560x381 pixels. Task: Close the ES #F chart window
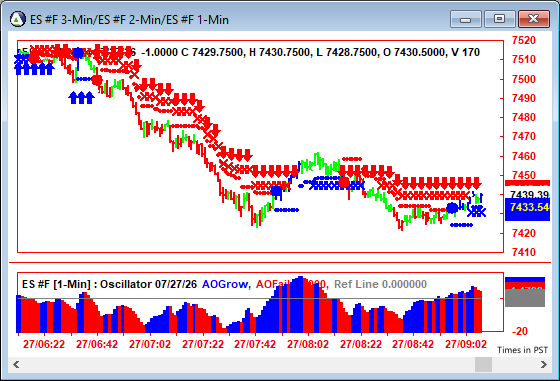click(x=534, y=19)
